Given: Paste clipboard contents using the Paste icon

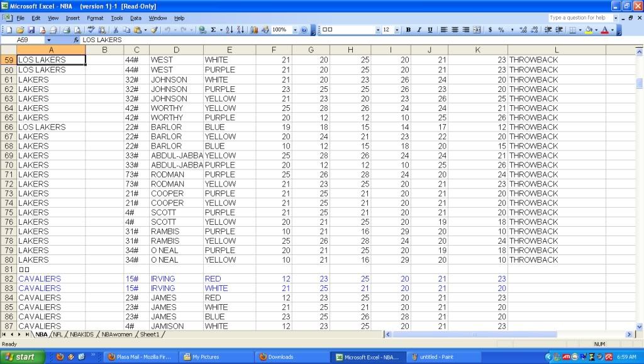Looking at the screenshot, I should tap(138, 30).
